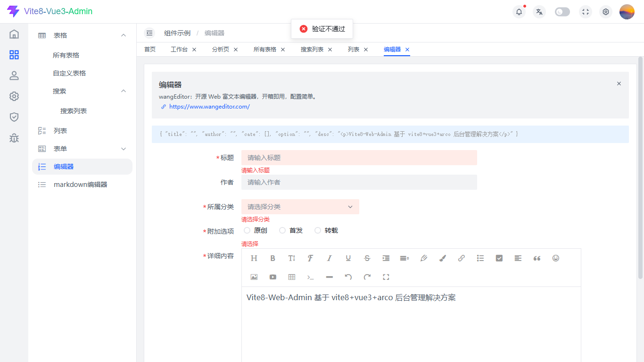This screenshot has height=362, width=644.
Task: Toggle editor fullscreen mode
Action: [386, 277]
